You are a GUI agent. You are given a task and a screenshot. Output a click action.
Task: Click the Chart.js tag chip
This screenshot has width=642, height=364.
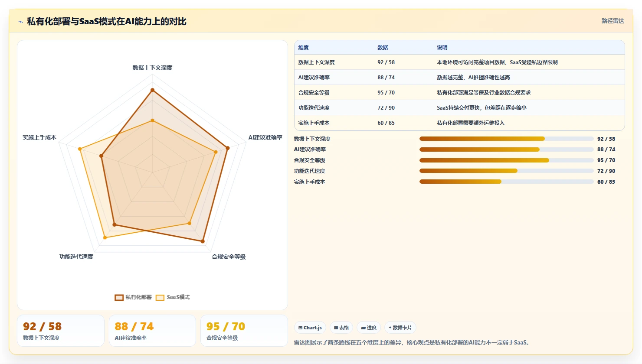310,328
